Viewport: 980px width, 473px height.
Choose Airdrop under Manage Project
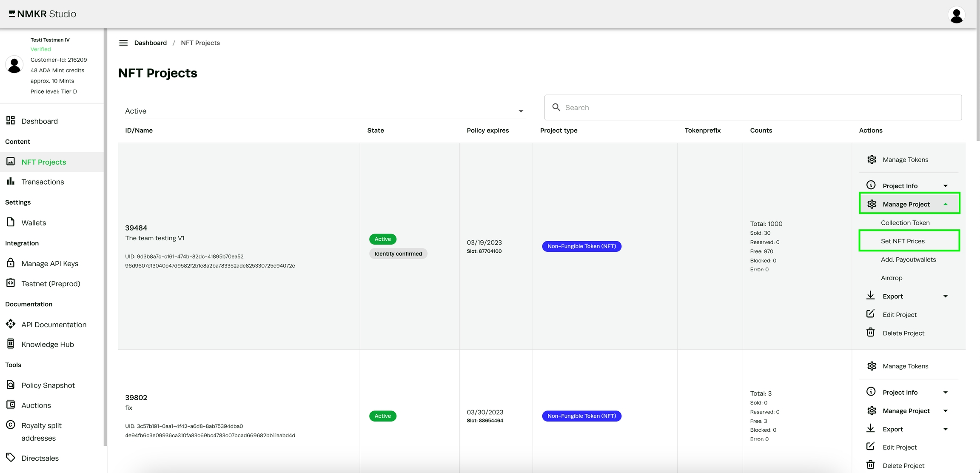(x=892, y=278)
